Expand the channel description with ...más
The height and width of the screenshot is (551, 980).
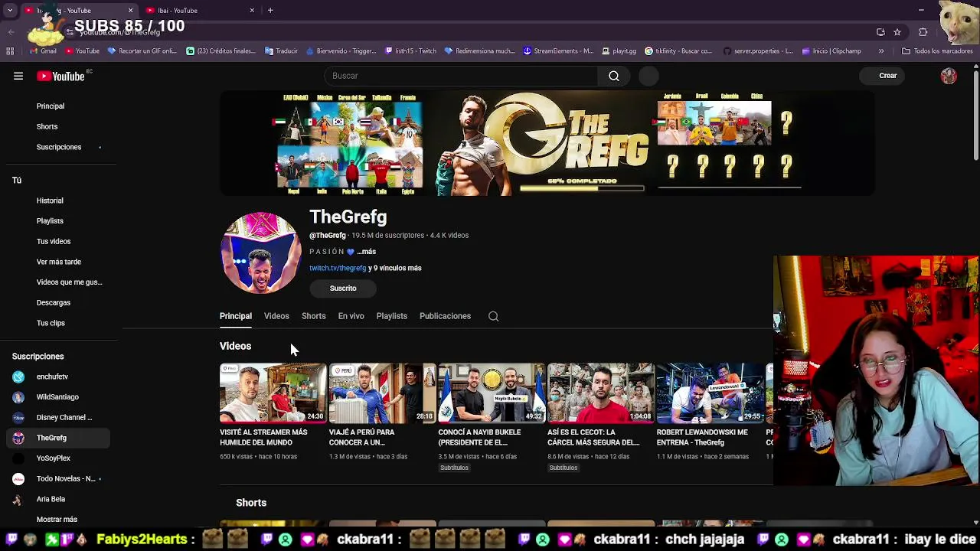[366, 252]
